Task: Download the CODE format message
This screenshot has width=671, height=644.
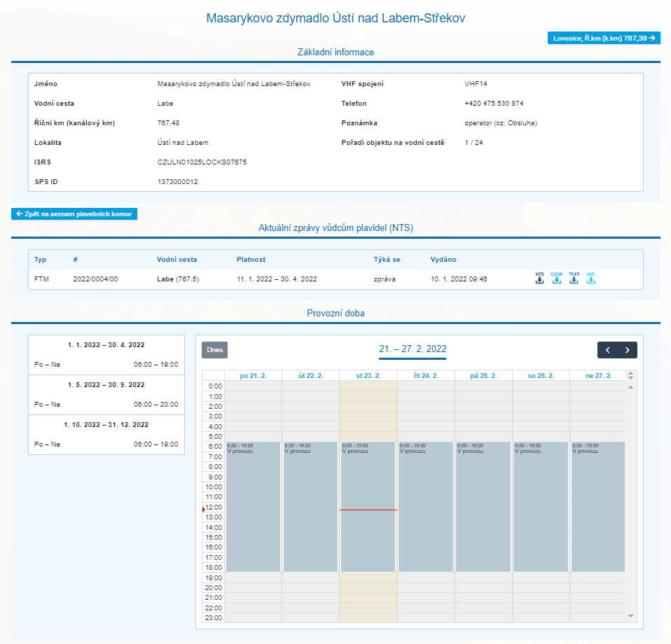Action: click(557, 279)
